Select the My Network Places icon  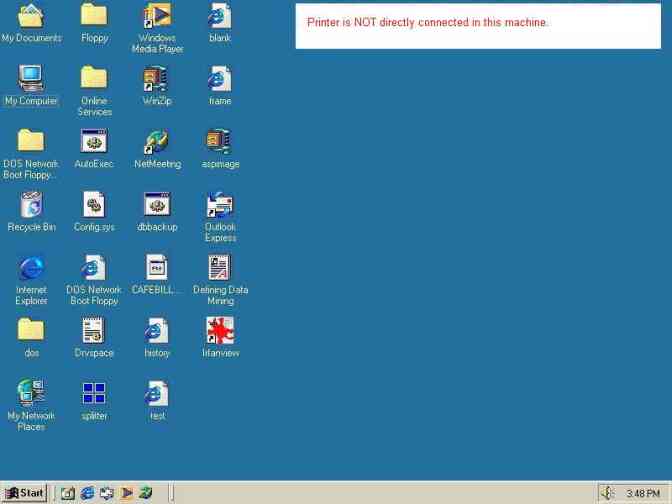pyautogui.click(x=31, y=393)
